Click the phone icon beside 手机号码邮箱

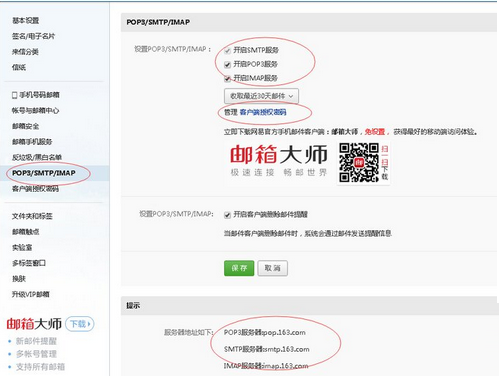[14, 95]
